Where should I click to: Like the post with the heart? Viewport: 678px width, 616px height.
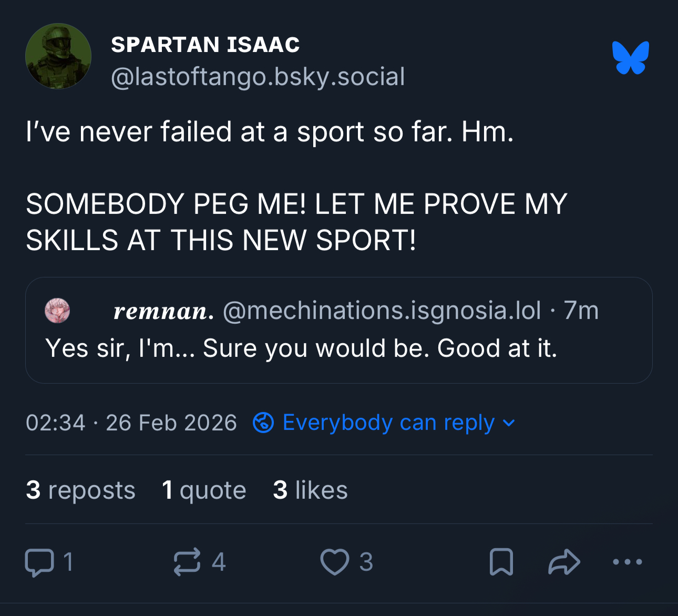pos(335,562)
